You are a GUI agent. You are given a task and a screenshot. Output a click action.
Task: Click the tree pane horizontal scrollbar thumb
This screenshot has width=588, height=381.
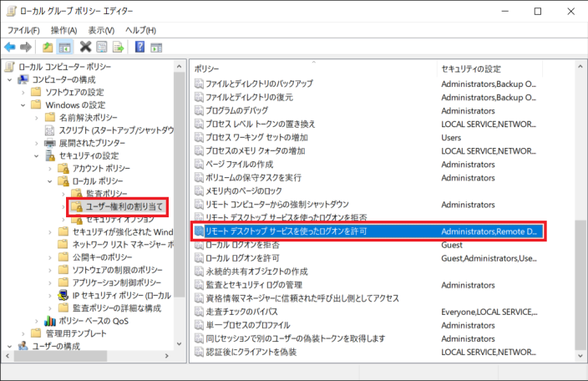pos(60,355)
